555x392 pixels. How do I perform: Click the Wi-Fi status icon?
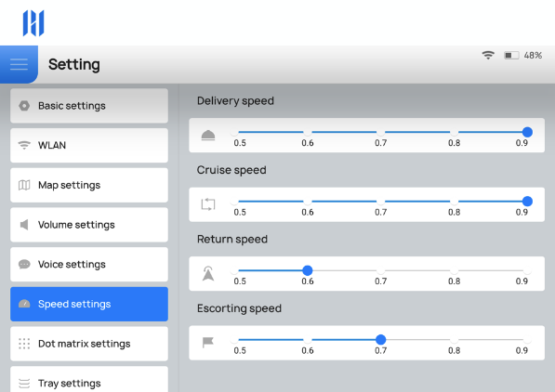pos(488,55)
